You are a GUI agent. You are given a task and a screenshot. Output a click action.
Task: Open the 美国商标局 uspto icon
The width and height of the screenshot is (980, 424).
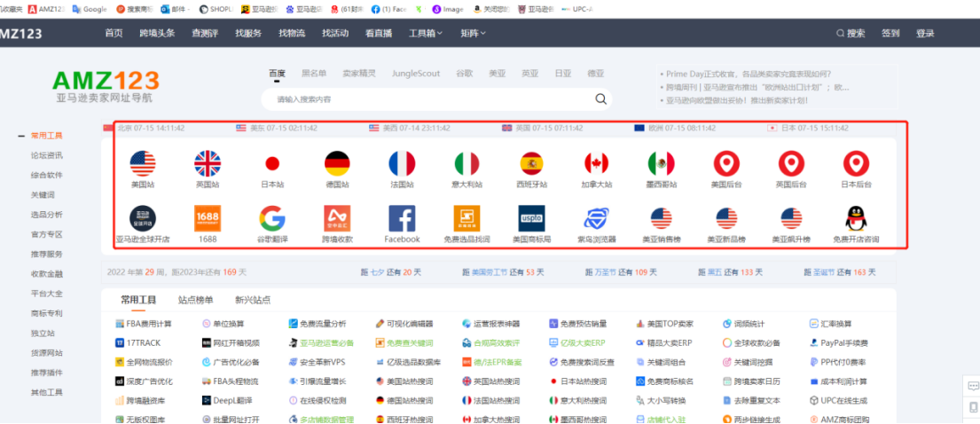coord(532,218)
